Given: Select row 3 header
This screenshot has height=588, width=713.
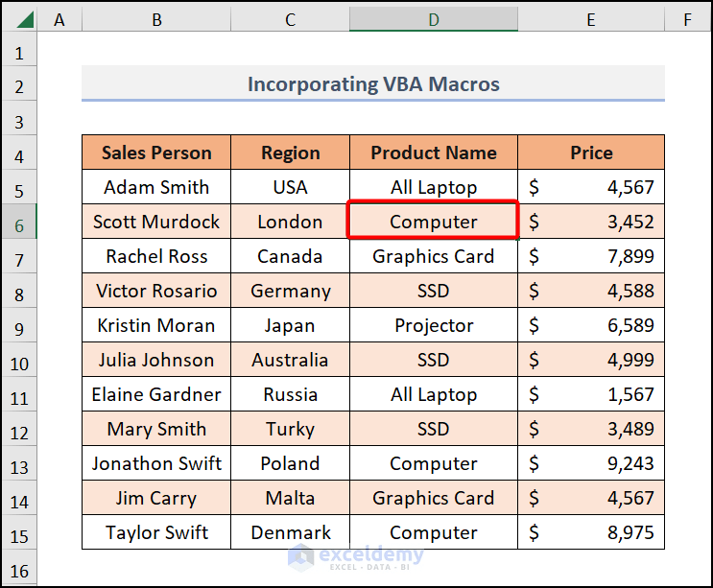Looking at the screenshot, I should 19,118.
